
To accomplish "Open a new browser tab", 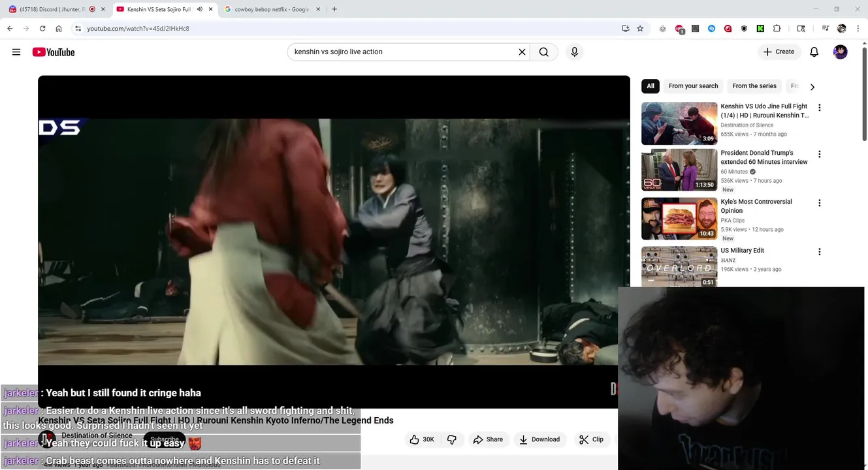I will point(334,9).
